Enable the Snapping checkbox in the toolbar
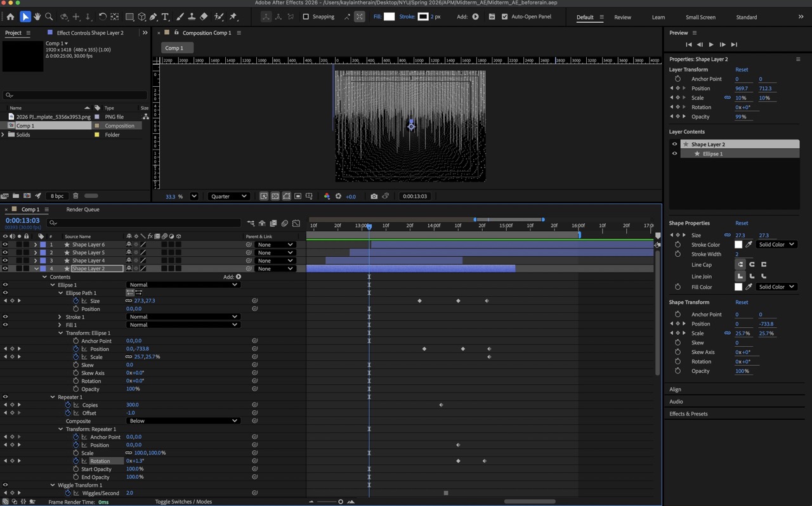The image size is (812, 506). 306,16
